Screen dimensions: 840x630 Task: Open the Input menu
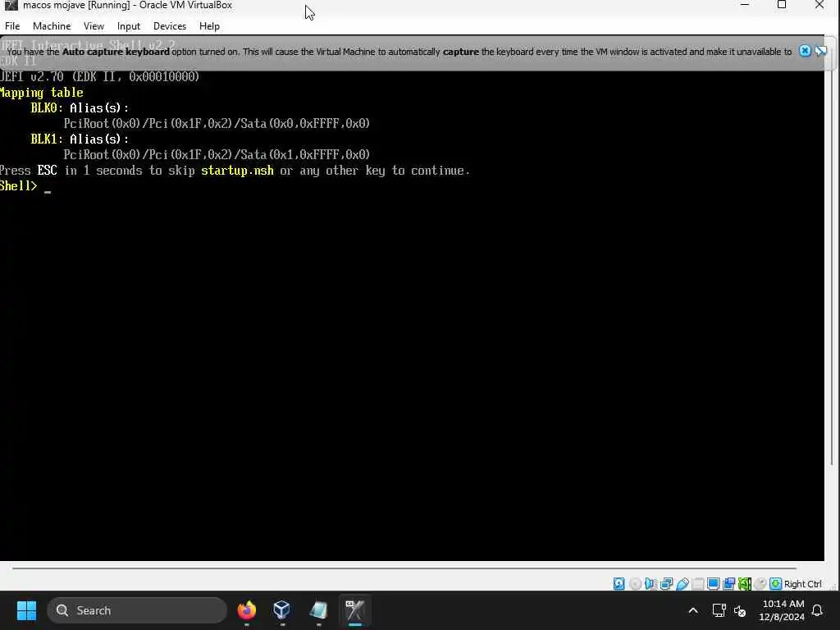pyautogui.click(x=129, y=25)
